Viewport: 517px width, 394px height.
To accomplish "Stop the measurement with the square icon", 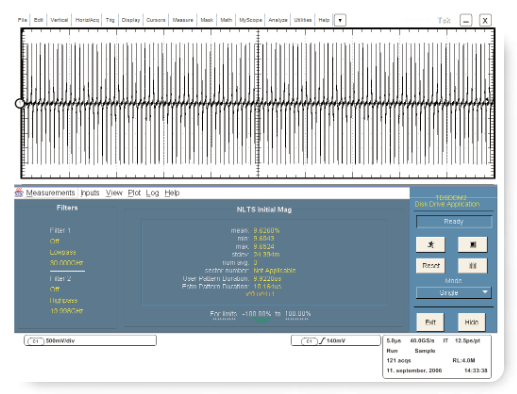I will click(x=472, y=245).
